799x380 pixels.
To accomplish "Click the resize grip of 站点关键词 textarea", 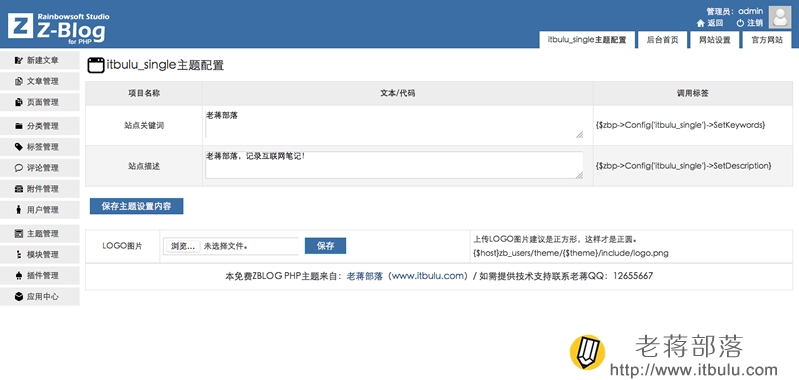I will pyautogui.click(x=579, y=134).
